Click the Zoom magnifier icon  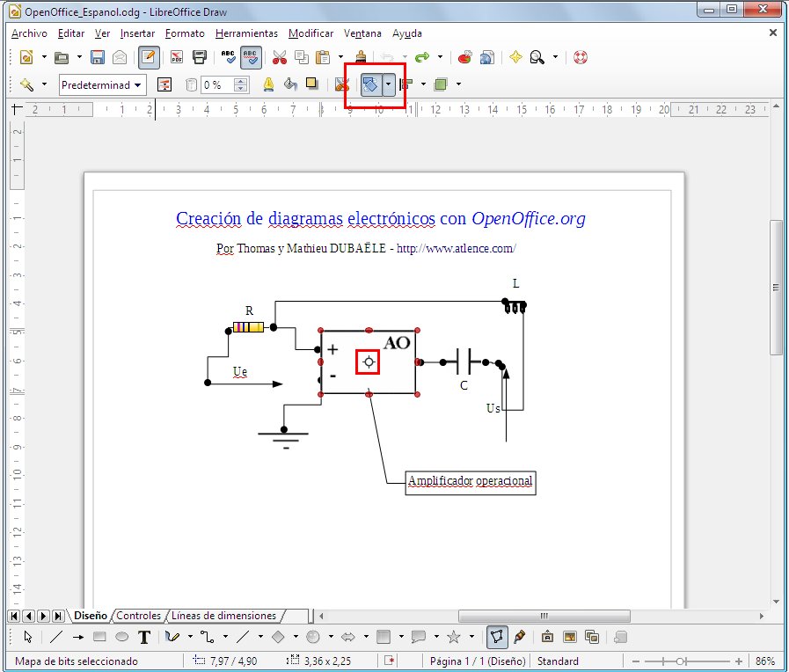537,57
